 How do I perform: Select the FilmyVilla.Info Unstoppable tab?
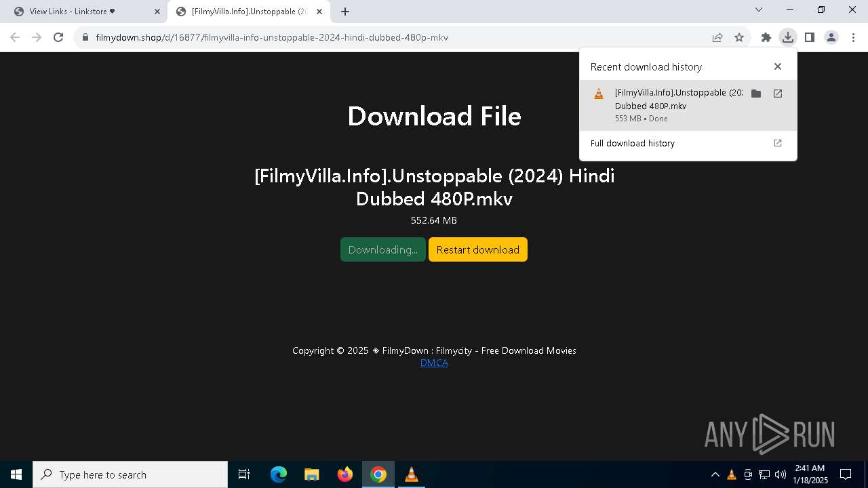248,12
